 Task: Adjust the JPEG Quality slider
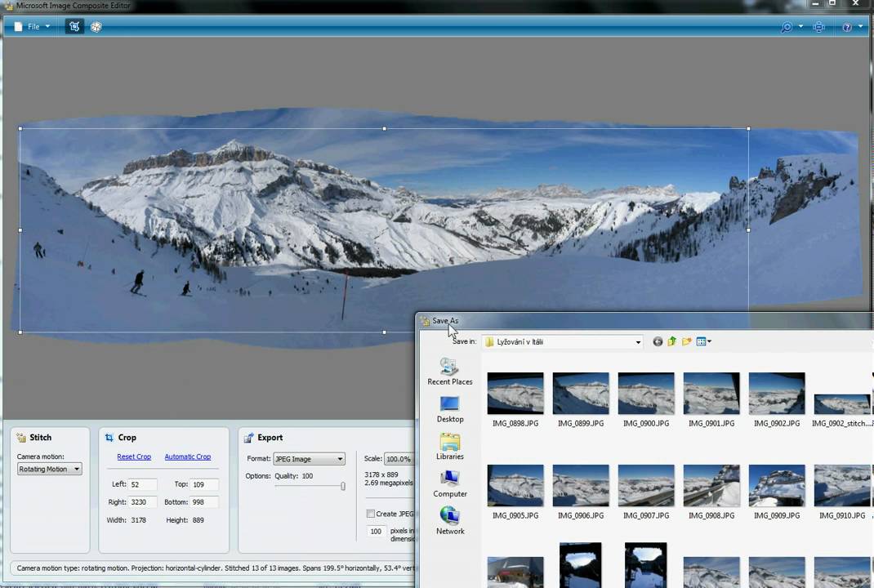pyautogui.click(x=343, y=487)
